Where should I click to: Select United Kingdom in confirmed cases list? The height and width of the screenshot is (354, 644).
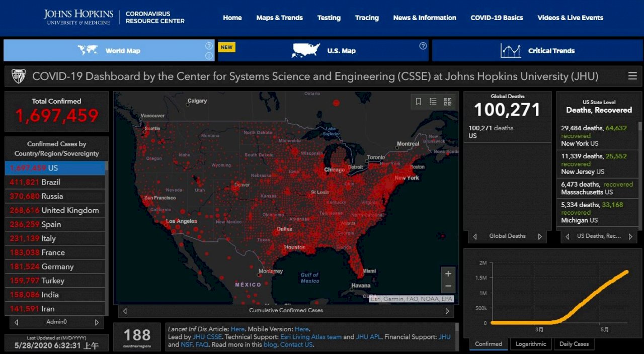55,210
